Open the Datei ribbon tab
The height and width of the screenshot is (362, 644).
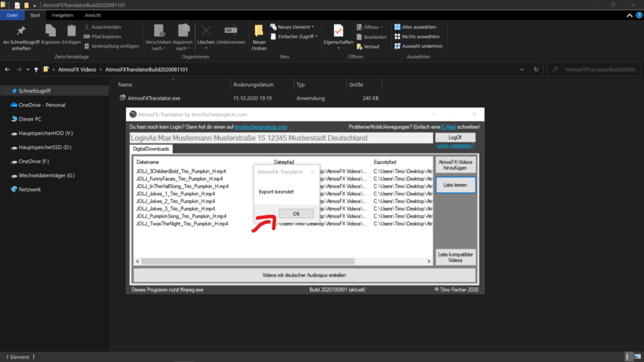click(x=13, y=15)
